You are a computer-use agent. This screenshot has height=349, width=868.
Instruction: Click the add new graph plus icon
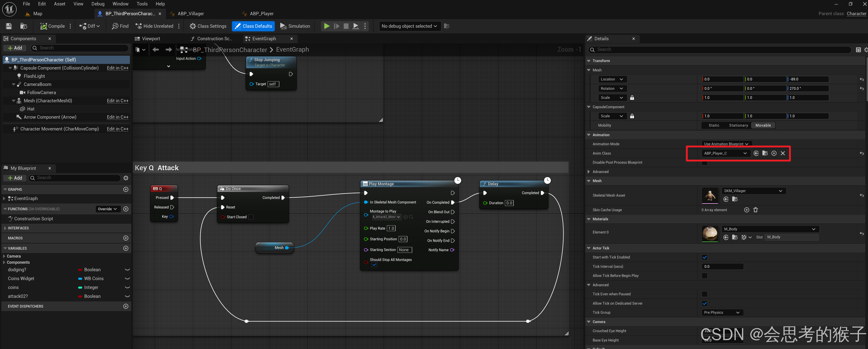click(x=126, y=189)
